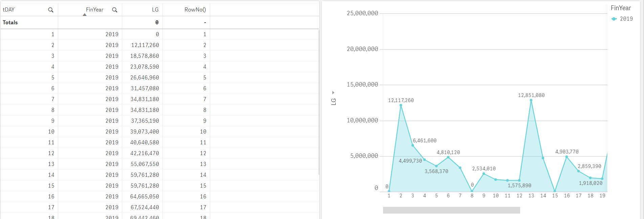Select FinYear 2019 in tDAY row 5
The image size is (644, 219).
[x=112, y=77]
